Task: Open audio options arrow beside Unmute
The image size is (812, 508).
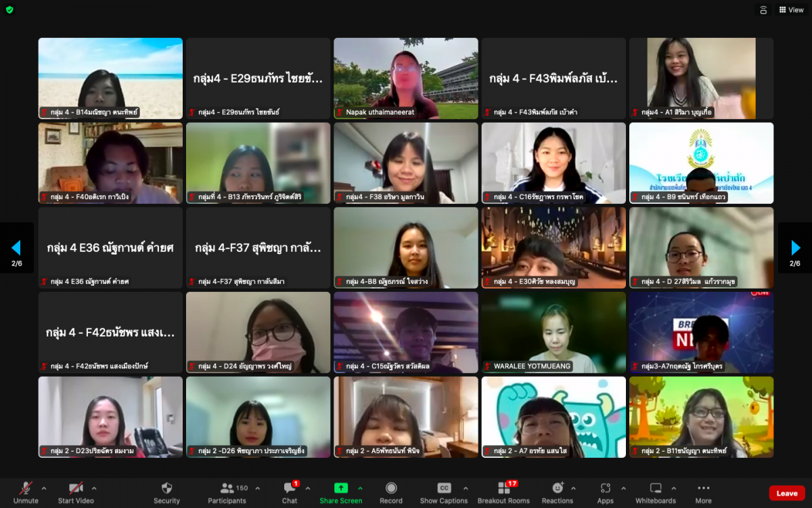Action: click(44, 488)
